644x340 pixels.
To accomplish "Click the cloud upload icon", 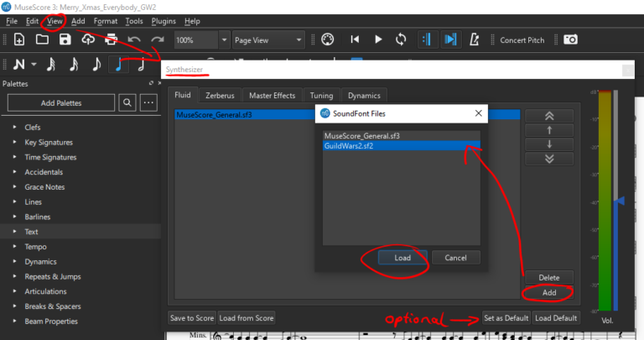I will point(88,40).
